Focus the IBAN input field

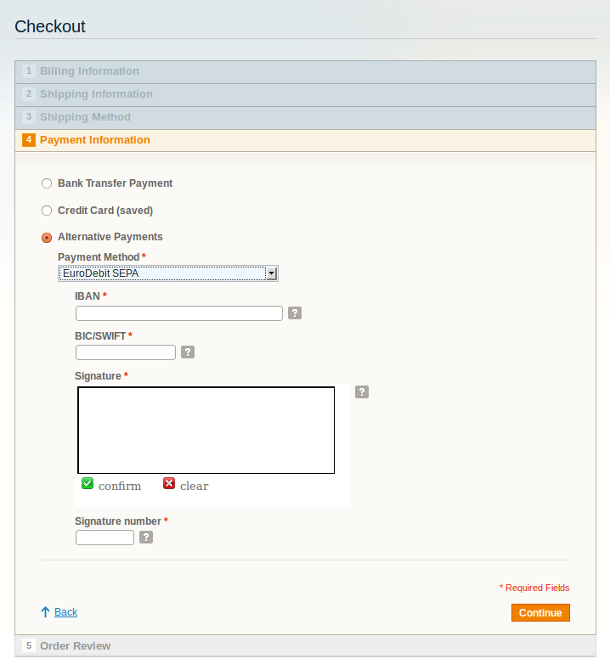[x=179, y=313]
